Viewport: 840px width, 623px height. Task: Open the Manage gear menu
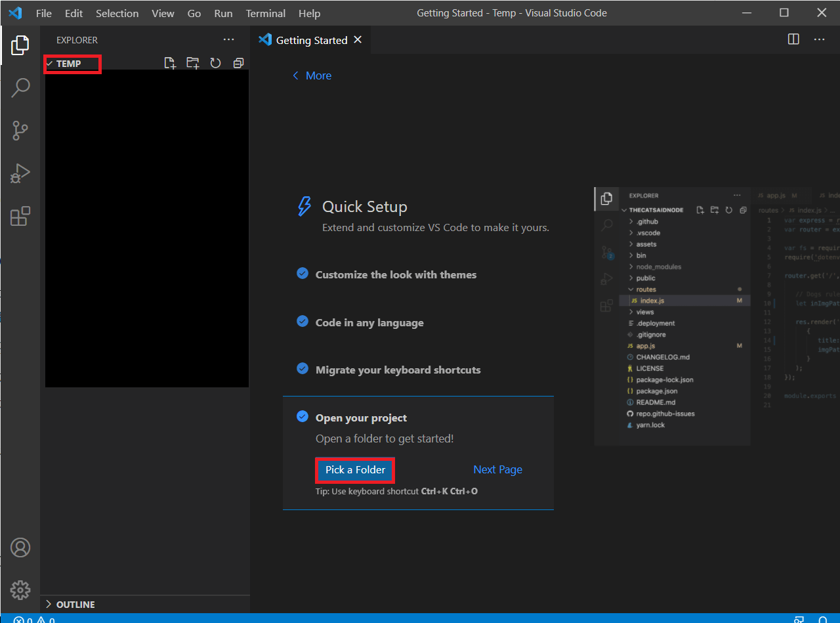20,590
